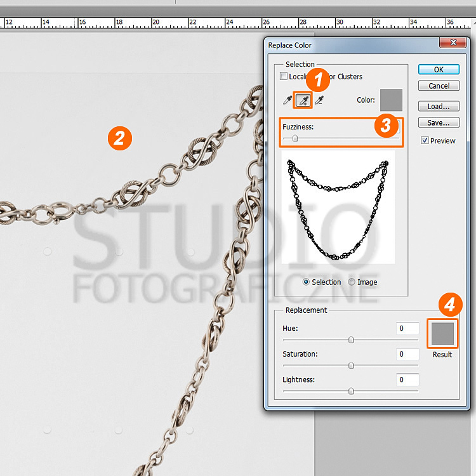Select the Add to Sample eyedropper
Viewport: 476px width, 476px height.
tap(303, 100)
